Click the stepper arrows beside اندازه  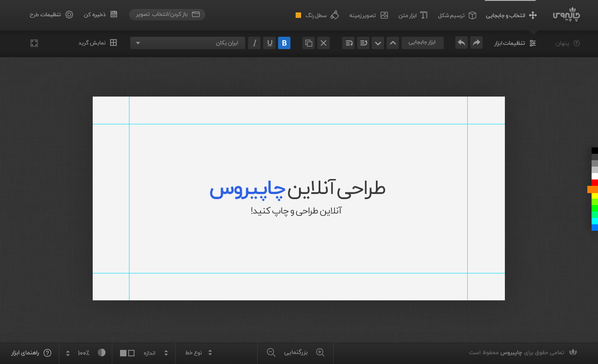coord(166,353)
